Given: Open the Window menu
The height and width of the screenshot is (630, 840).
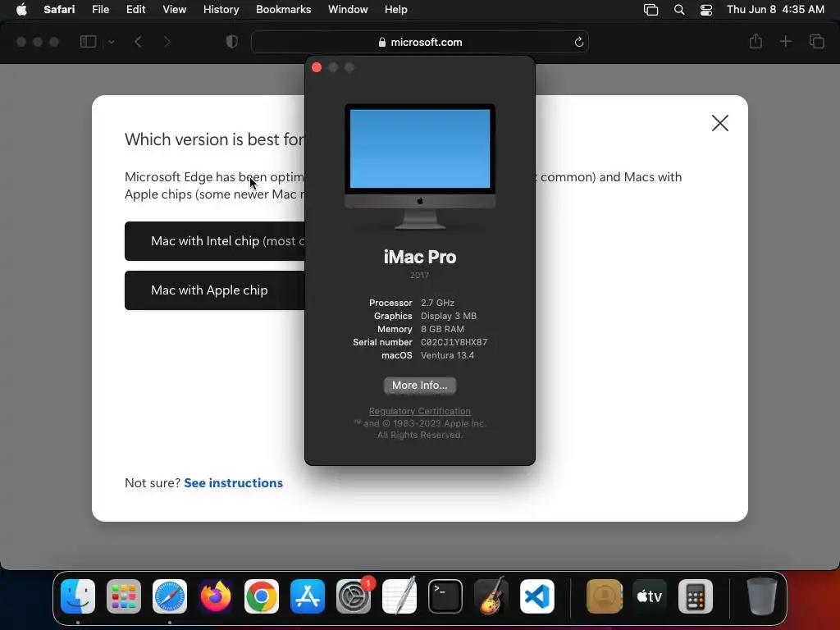Looking at the screenshot, I should pyautogui.click(x=348, y=10).
